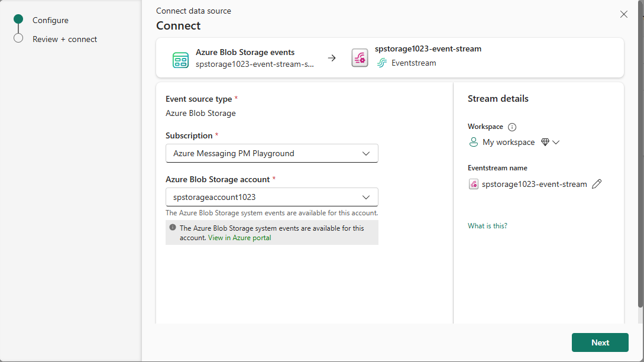Image resolution: width=644 pixels, height=362 pixels.
Task: Click the arrow between source and destination
Action: (332, 57)
